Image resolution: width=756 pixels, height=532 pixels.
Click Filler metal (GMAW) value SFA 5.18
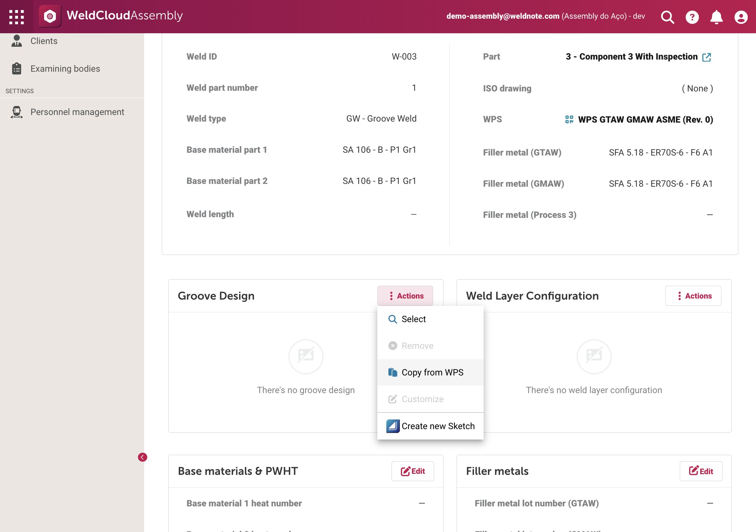click(x=661, y=184)
